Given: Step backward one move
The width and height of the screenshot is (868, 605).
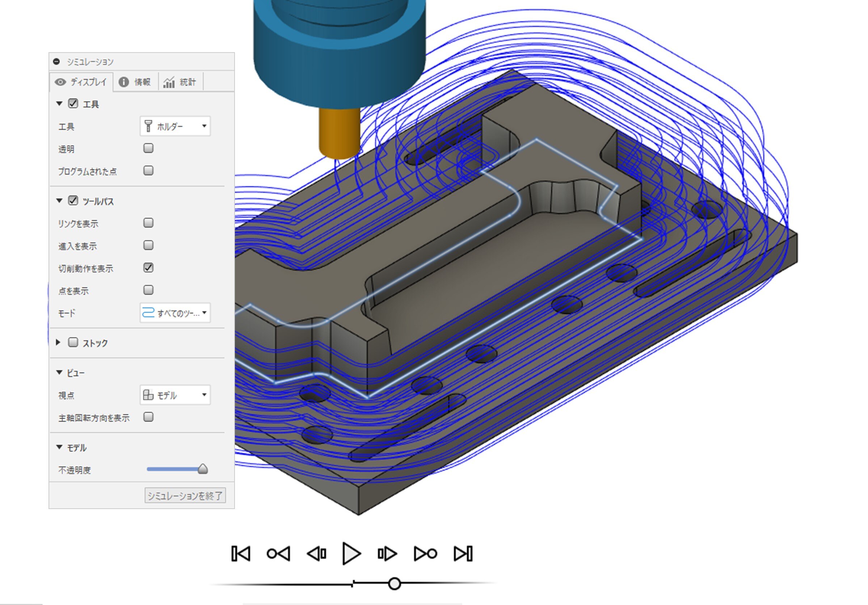Looking at the screenshot, I should [x=316, y=554].
